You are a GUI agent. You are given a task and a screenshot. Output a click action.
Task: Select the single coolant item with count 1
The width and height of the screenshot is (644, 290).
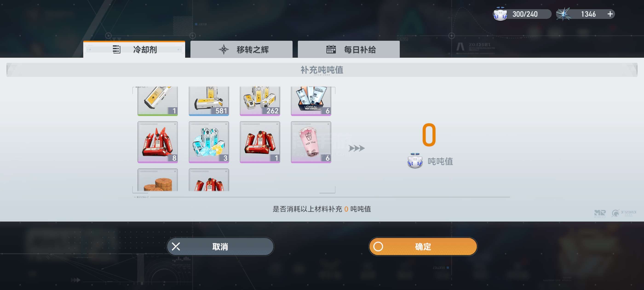point(158,101)
